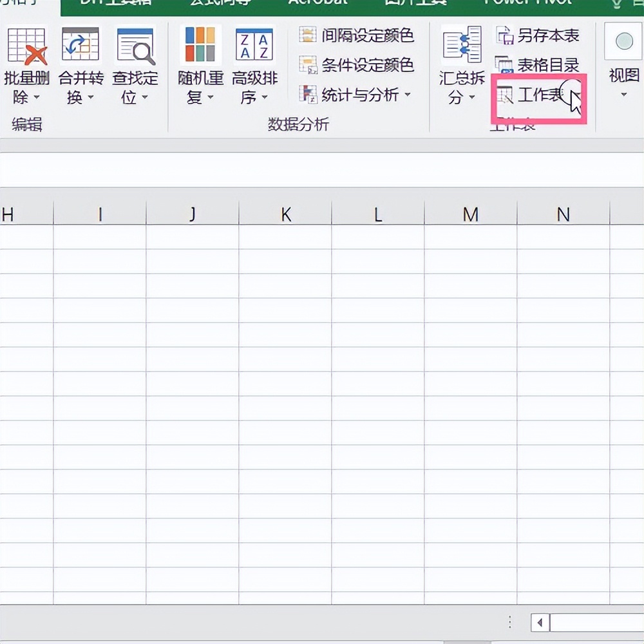Image resolution: width=644 pixels, height=644 pixels.
Task: Open the 视图 dropdown menu
Action: coord(621,93)
